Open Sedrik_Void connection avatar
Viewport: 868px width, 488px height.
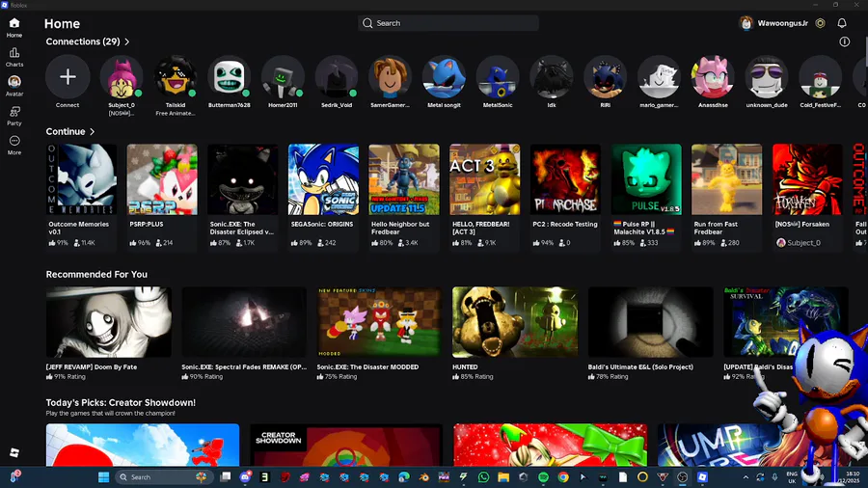coord(336,76)
